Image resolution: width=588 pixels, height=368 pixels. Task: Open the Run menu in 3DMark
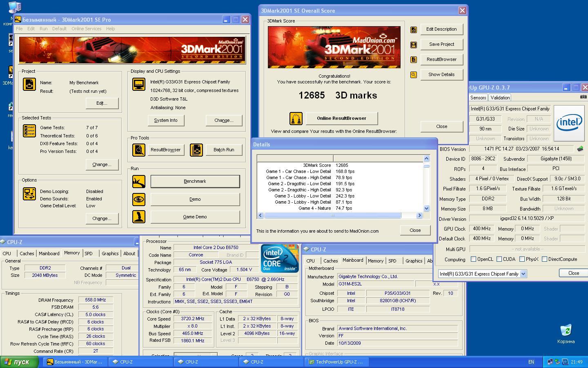43,29
